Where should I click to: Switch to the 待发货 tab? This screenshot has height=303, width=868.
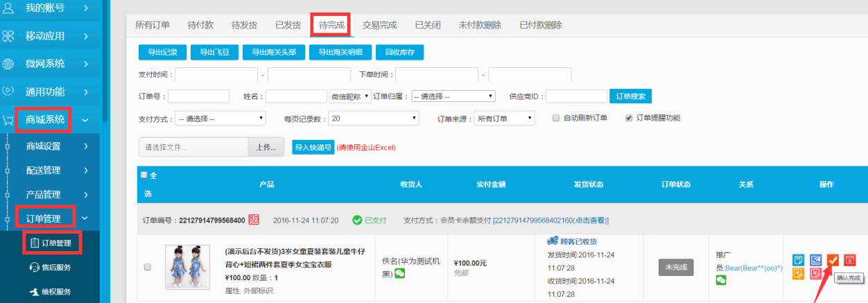[244, 24]
